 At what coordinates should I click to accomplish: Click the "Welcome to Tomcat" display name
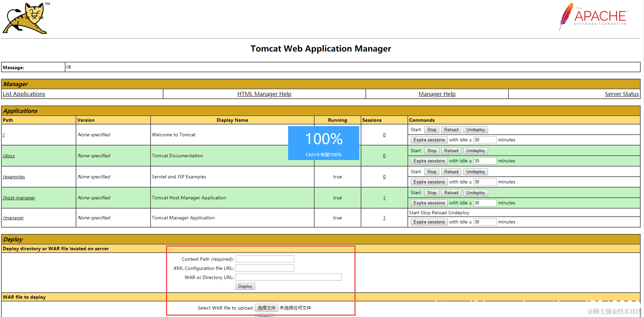pyautogui.click(x=174, y=135)
